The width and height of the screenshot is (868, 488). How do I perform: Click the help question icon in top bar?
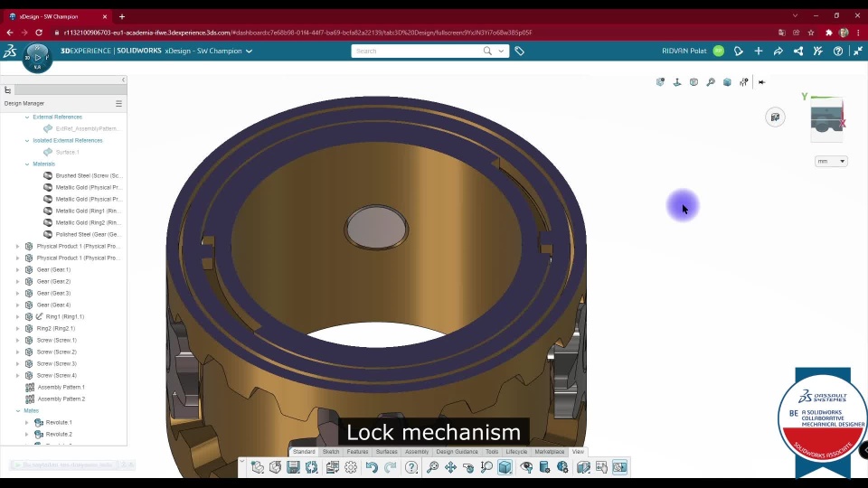(x=838, y=51)
